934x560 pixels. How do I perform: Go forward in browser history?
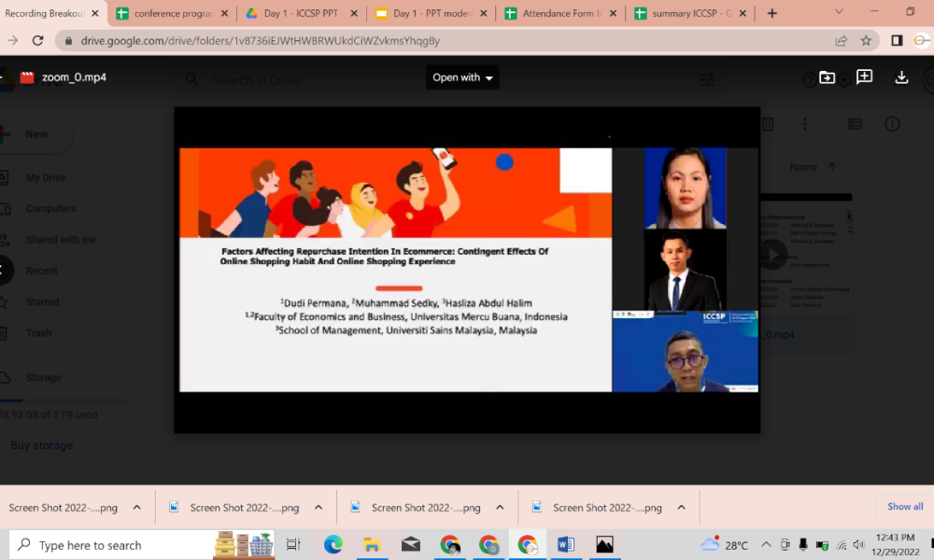click(12, 40)
